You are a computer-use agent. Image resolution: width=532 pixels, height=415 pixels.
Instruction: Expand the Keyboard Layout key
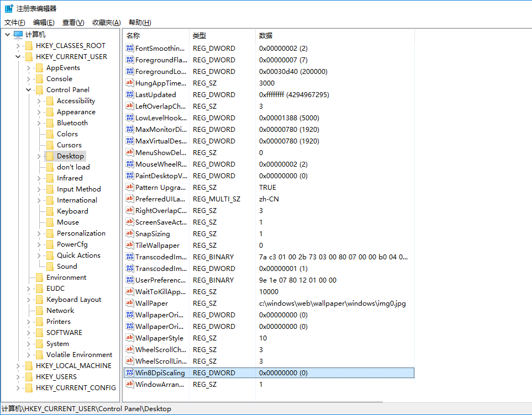pyautogui.click(x=28, y=300)
